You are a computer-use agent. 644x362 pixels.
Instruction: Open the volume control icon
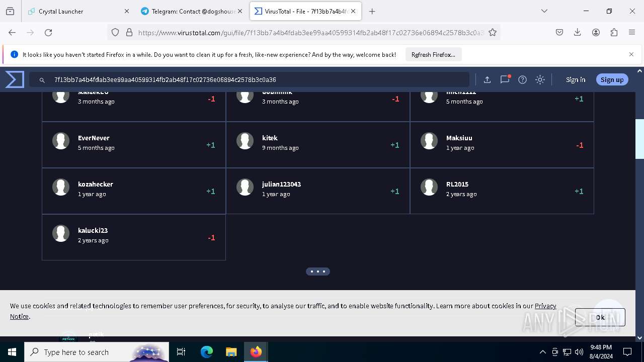click(x=579, y=352)
